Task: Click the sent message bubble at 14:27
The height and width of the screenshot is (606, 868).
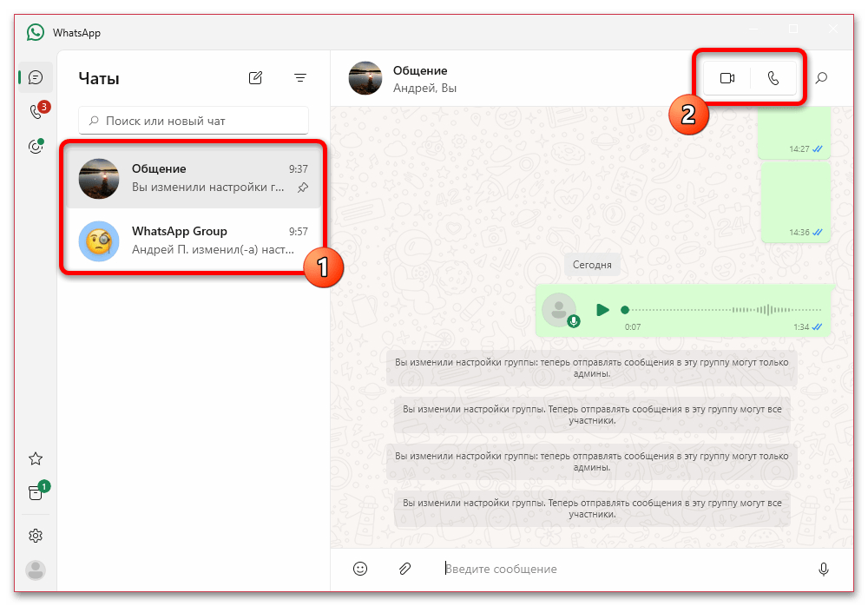Action: pos(794,133)
